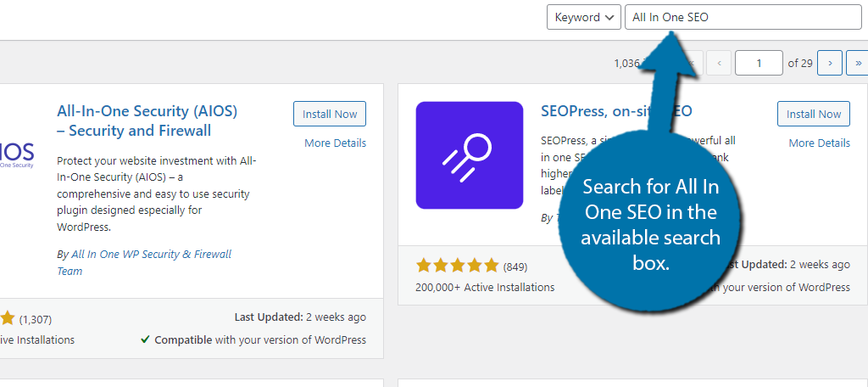This screenshot has width=868, height=387.
Task: Click the (849) ratings count
Action: (515, 267)
